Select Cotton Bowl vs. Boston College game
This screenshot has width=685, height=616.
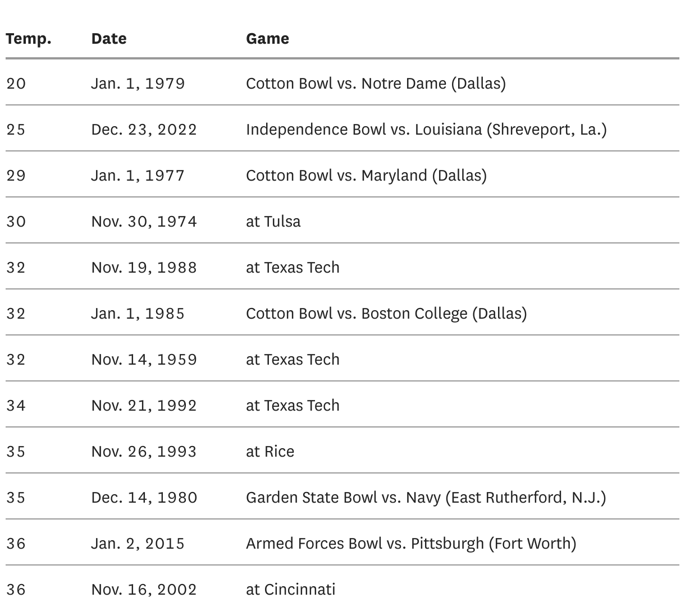click(x=386, y=314)
